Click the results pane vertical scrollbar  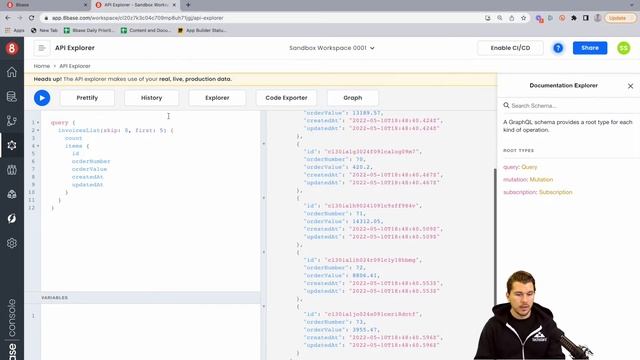point(495,237)
